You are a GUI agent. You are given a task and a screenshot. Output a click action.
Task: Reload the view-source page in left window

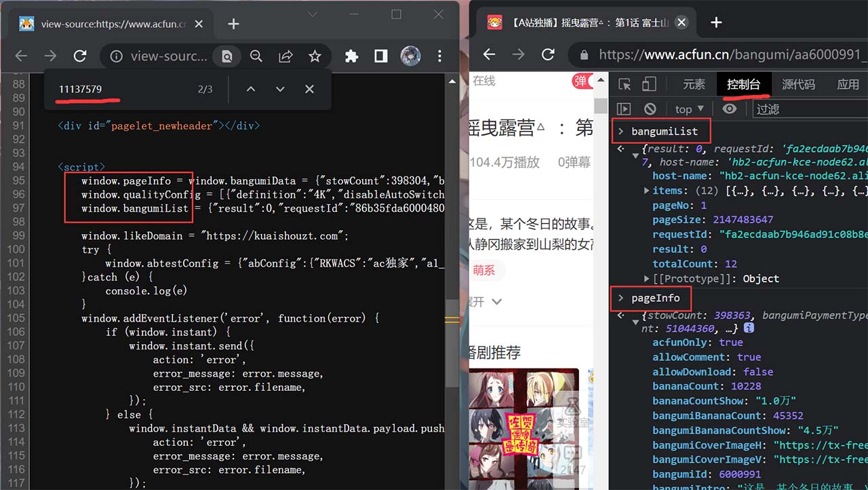coord(80,56)
